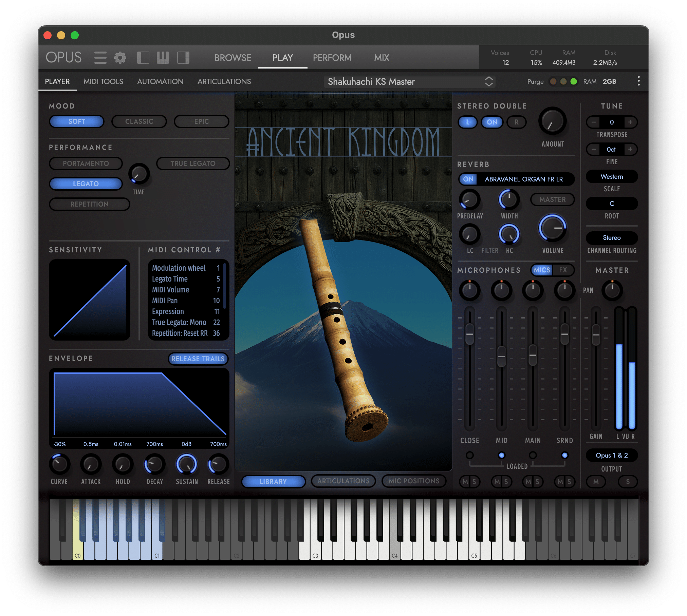This screenshot has height=616, width=687.
Task: Click the envelope Release knob
Action: [x=218, y=464]
